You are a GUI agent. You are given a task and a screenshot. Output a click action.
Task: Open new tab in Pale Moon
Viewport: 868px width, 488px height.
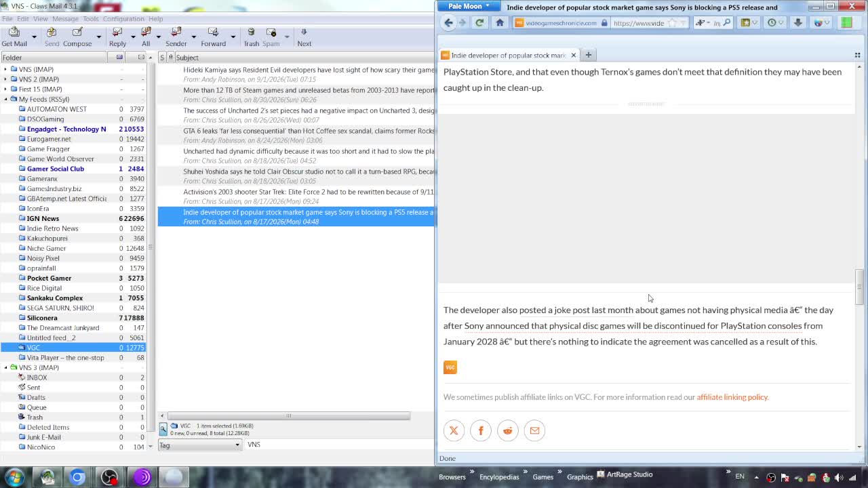[589, 55]
